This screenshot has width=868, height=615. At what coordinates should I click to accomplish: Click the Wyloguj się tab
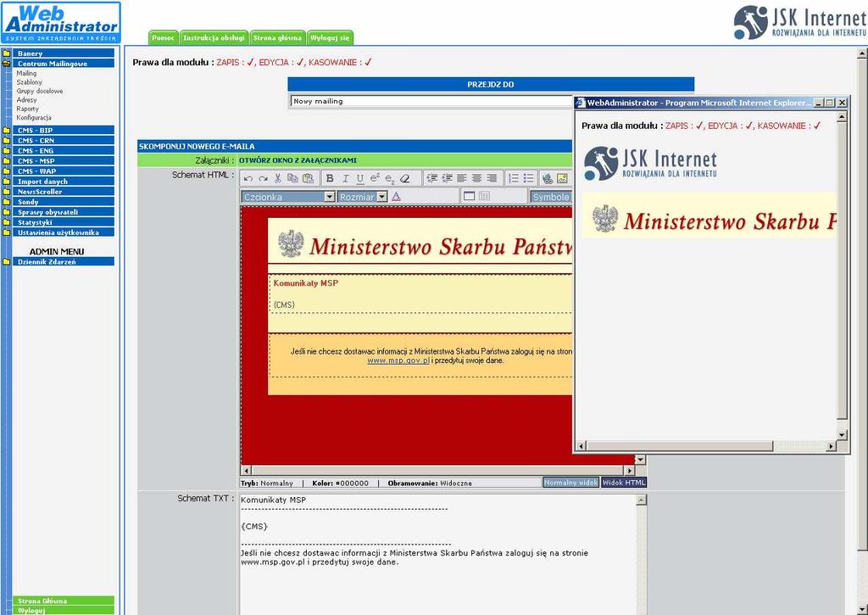(x=330, y=37)
